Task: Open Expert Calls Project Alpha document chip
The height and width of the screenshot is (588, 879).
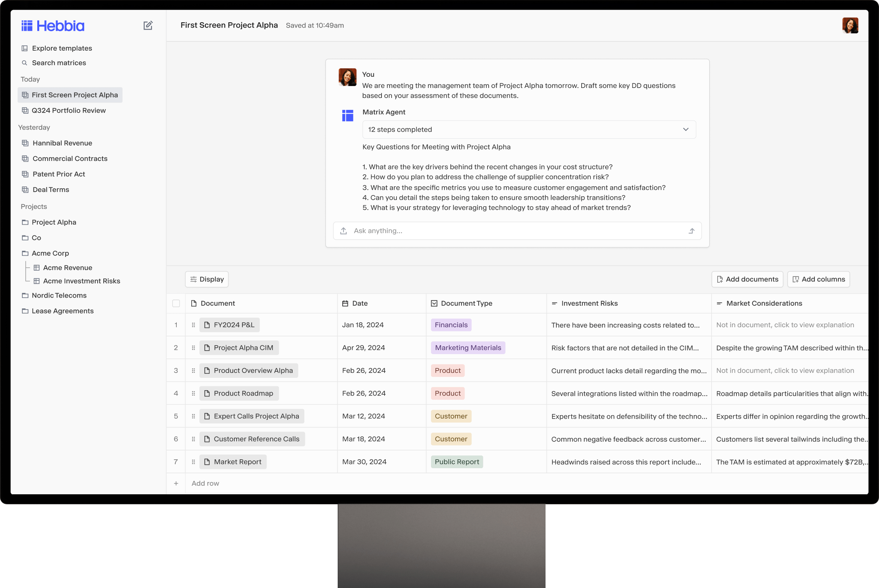Action: click(x=252, y=416)
